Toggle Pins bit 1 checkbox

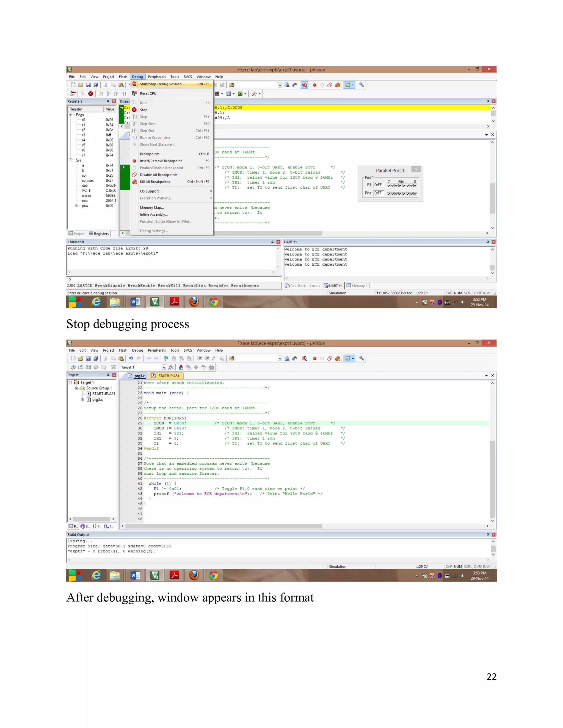[412, 194]
